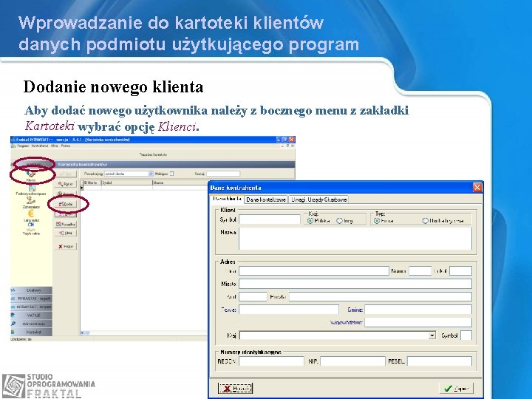Image resolution: width=532 pixels, height=399 pixels.
Task: Open the Zgłaszający sidebar icon
Action: tap(31, 203)
